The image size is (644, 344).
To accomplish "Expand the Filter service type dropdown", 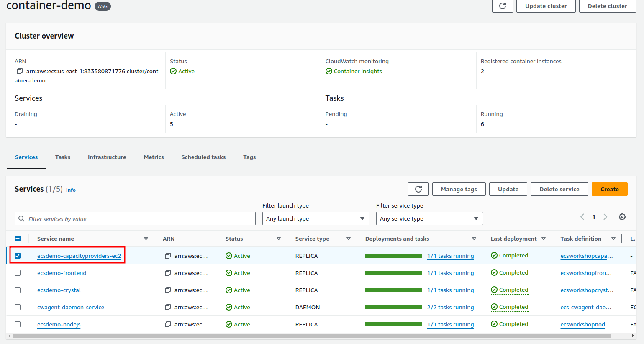I will point(429,218).
